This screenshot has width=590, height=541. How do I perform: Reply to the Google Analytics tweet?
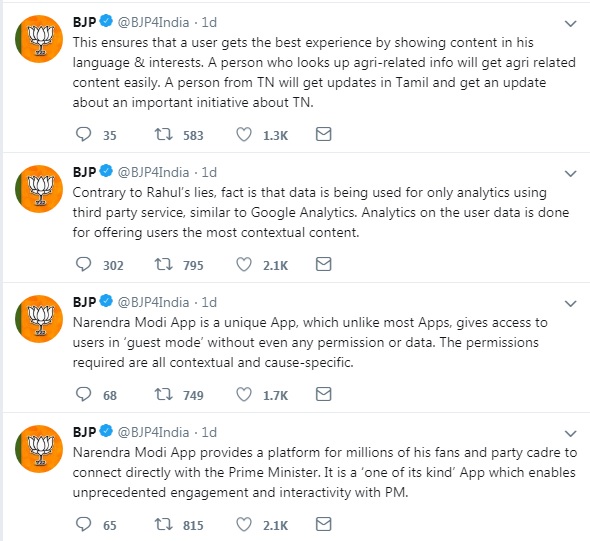pyautogui.click(x=84, y=264)
